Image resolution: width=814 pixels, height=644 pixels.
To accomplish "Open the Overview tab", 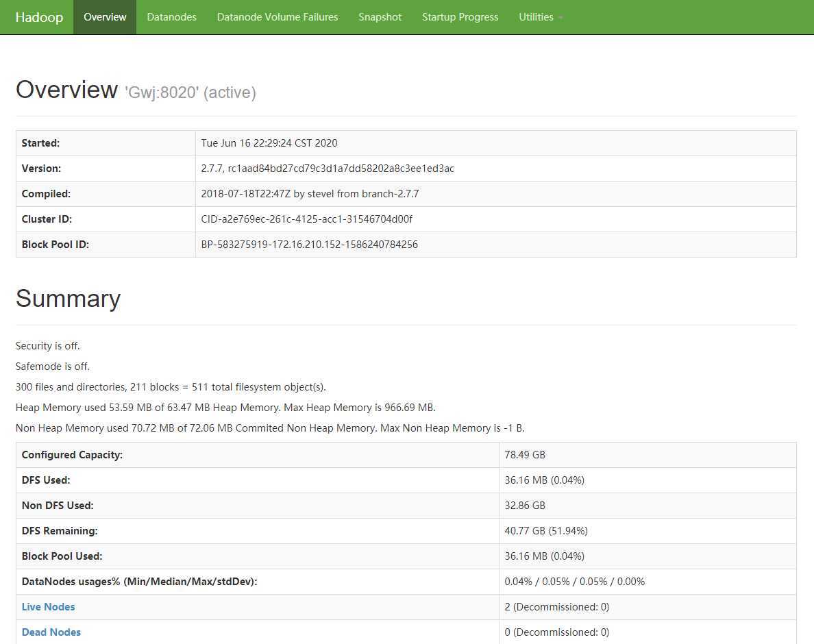I will 105,17.
